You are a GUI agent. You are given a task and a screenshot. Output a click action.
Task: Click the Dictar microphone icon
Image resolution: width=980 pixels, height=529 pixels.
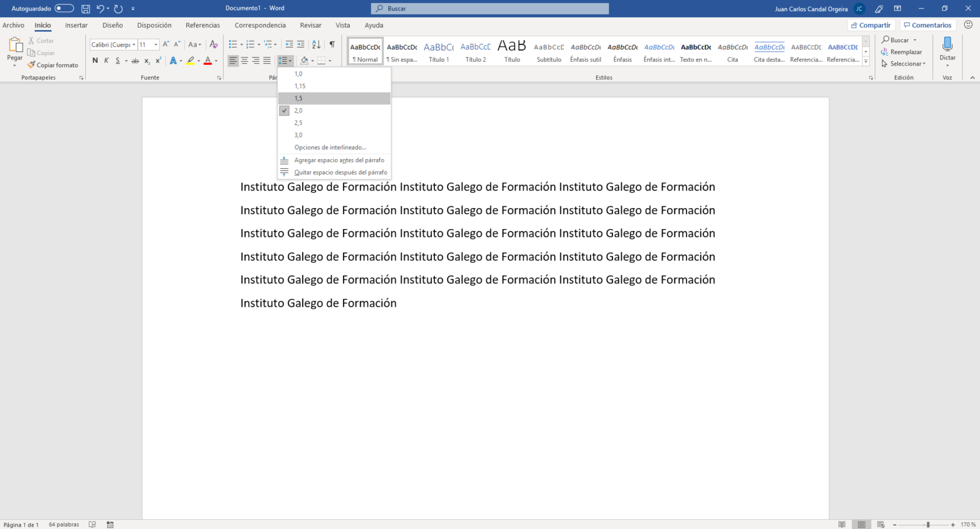[x=948, y=44]
